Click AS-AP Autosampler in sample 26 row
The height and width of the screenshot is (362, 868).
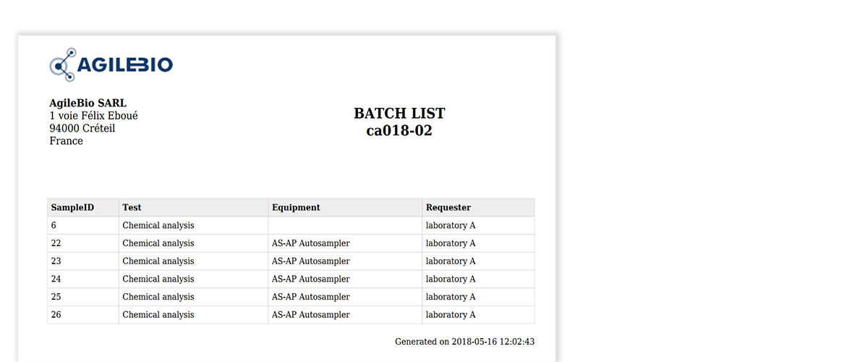[311, 314]
